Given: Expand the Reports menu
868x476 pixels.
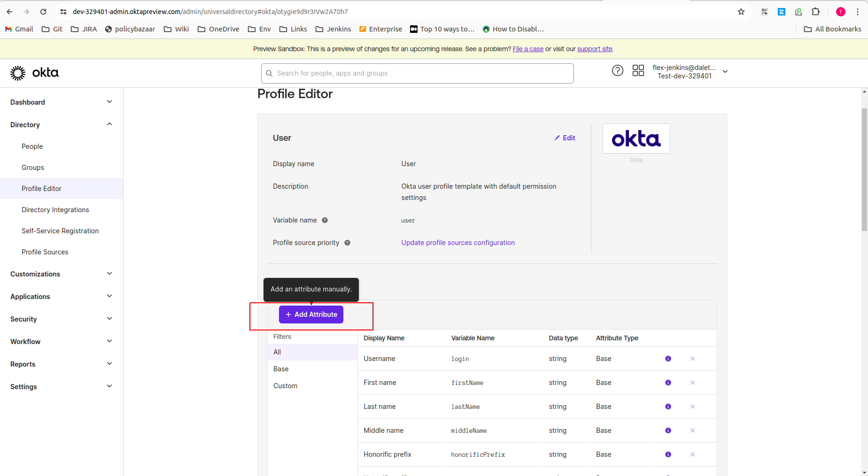Looking at the screenshot, I should point(62,364).
